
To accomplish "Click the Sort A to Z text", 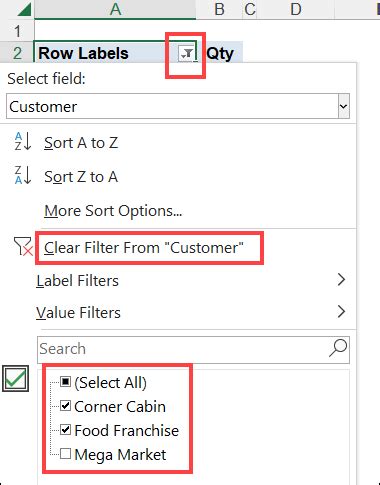I will [81, 143].
